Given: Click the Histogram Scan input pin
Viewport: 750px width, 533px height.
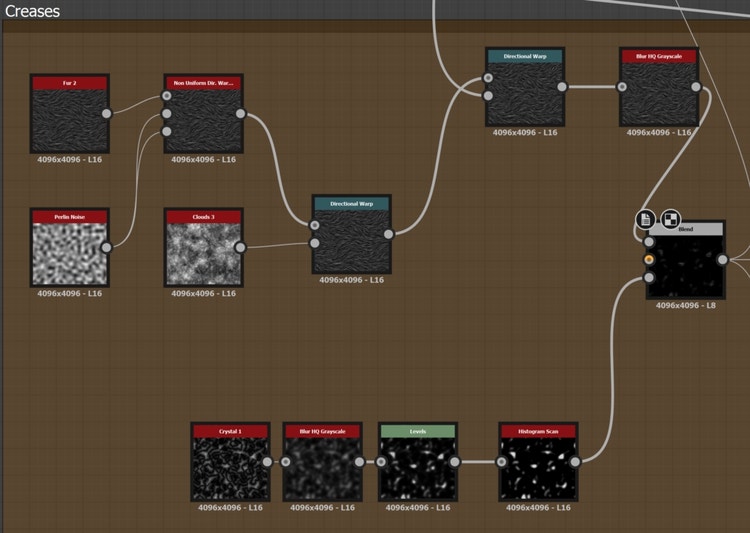Looking at the screenshot, I should (x=501, y=462).
